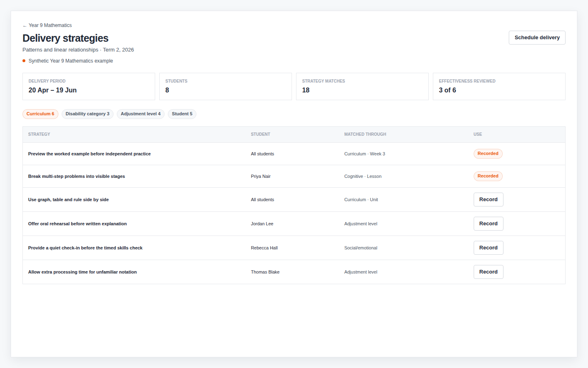Select the Disability category 3 filter
The height and width of the screenshot is (368, 588).
tap(87, 114)
